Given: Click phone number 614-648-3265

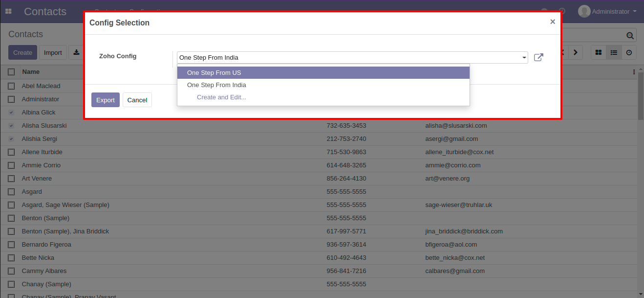Looking at the screenshot, I should tap(346, 165).
